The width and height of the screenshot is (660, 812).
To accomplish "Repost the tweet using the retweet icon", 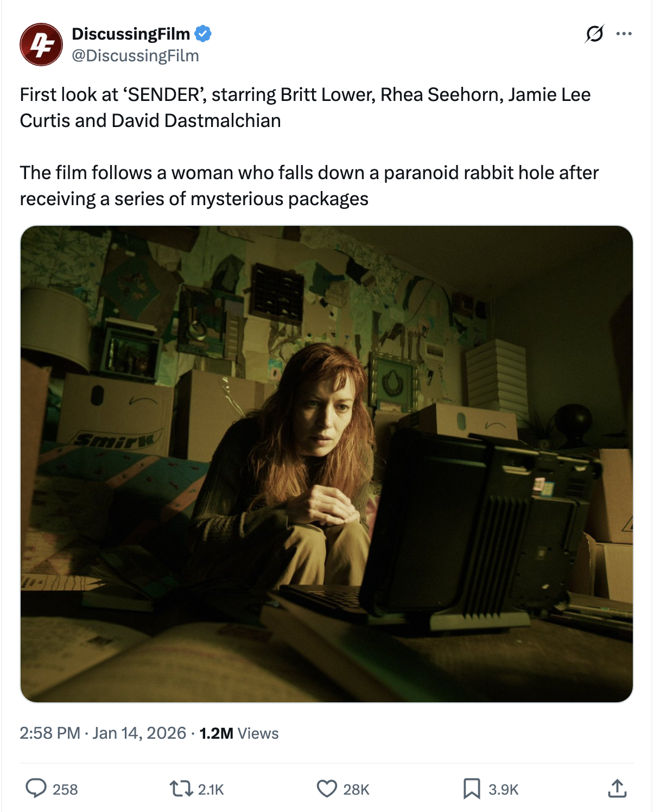I will point(181,788).
